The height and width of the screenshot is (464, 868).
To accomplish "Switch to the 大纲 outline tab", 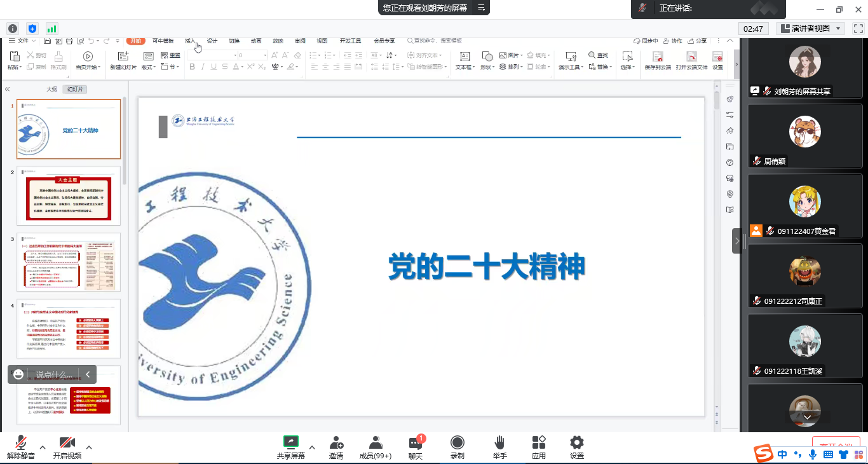I will tap(51, 90).
